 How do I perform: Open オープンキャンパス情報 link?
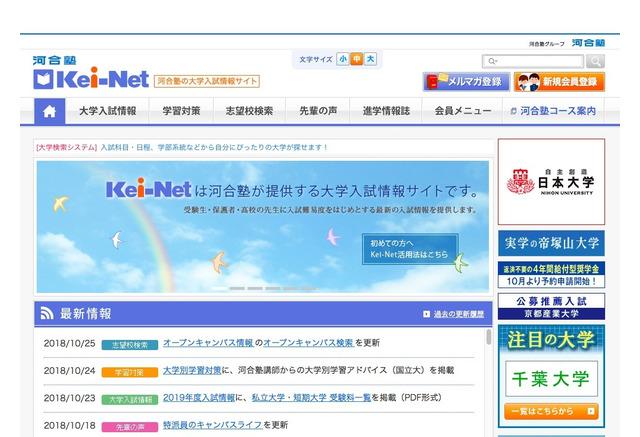209,343
